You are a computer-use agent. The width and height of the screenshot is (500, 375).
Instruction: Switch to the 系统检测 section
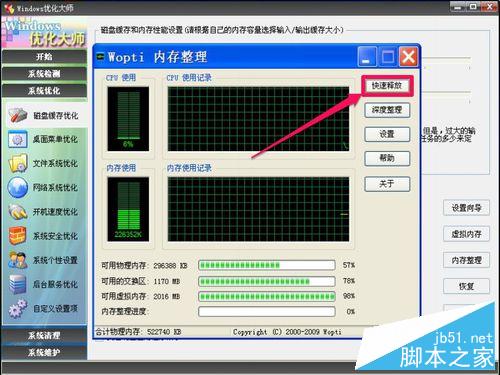click(x=44, y=74)
